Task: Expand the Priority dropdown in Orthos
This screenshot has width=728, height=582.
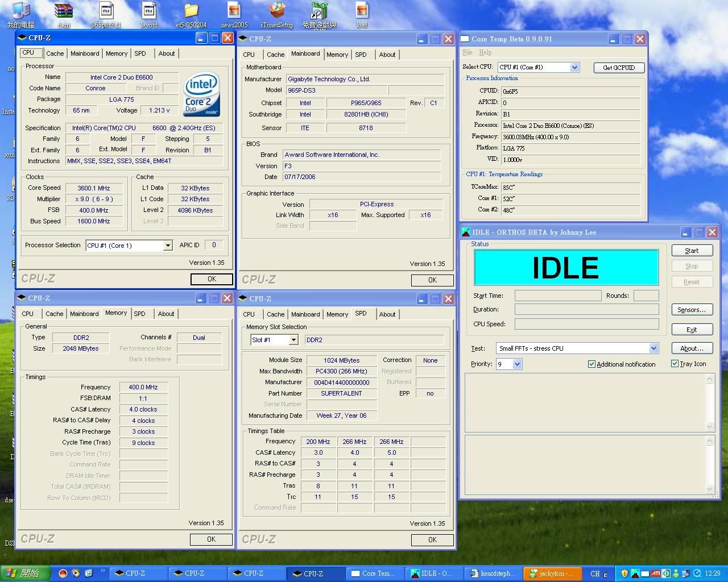Action: (517, 364)
